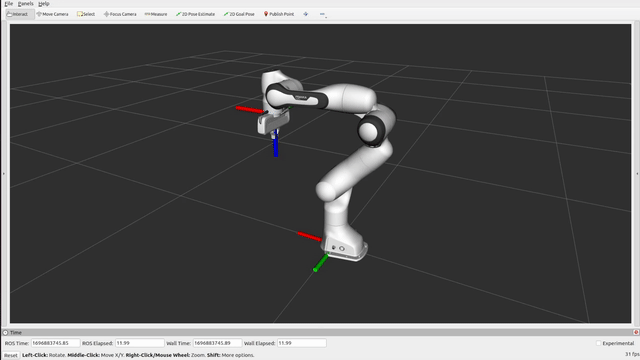The image size is (640, 360).
Task: Expand the right side panel handle
Action: tap(637, 173)
